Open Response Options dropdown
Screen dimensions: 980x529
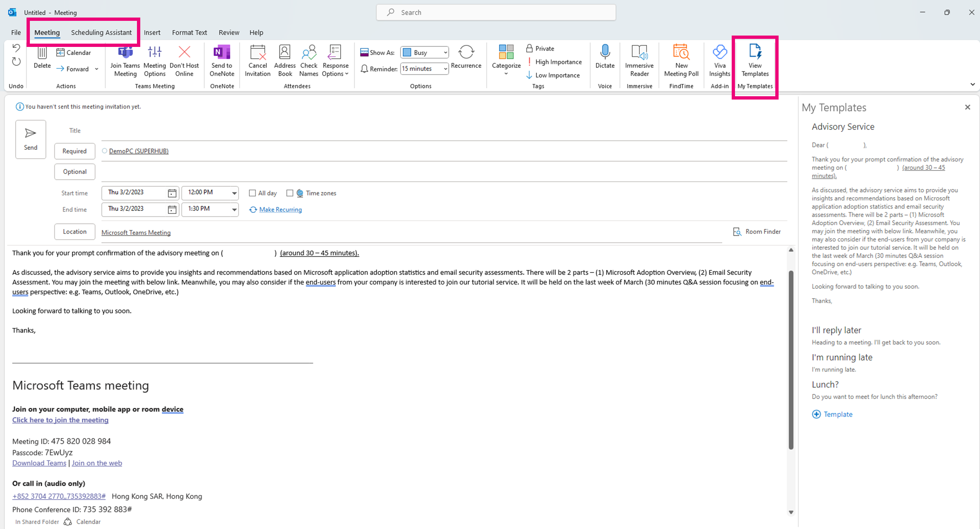click(x=336, y=61)
